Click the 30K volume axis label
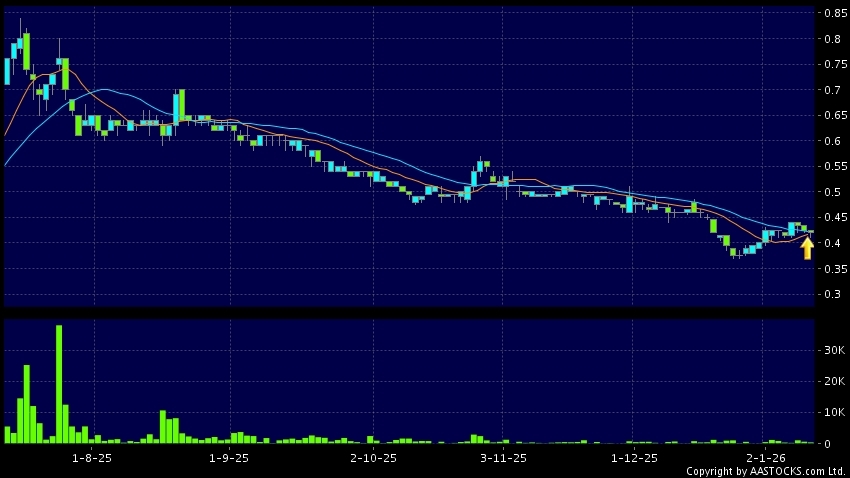 [x=834, y=350]
